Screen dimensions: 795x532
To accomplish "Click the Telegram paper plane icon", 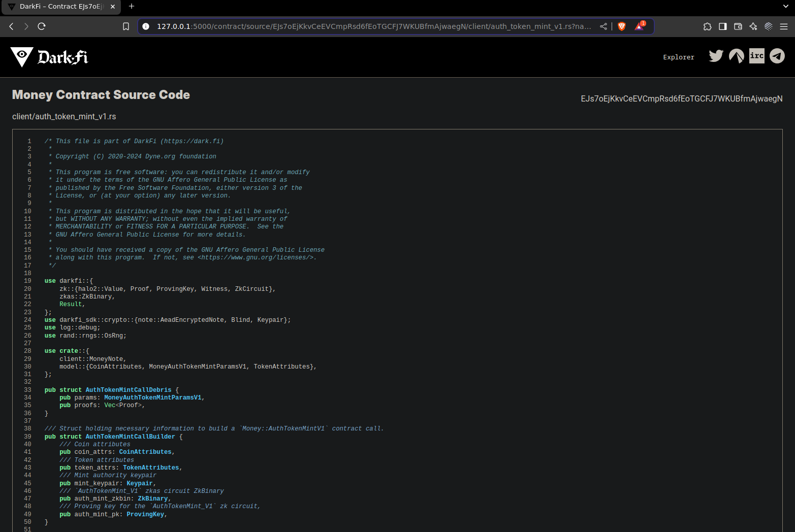I will coord(777,56).
